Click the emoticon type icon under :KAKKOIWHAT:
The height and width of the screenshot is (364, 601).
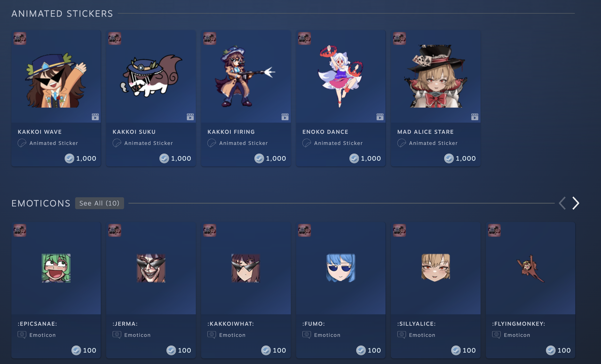coord(212,335)
